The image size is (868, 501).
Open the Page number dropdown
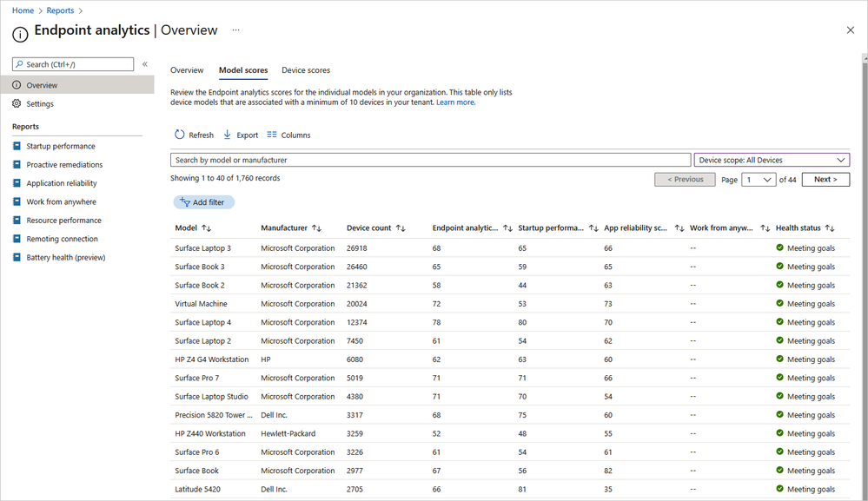(x=759, y=180)
